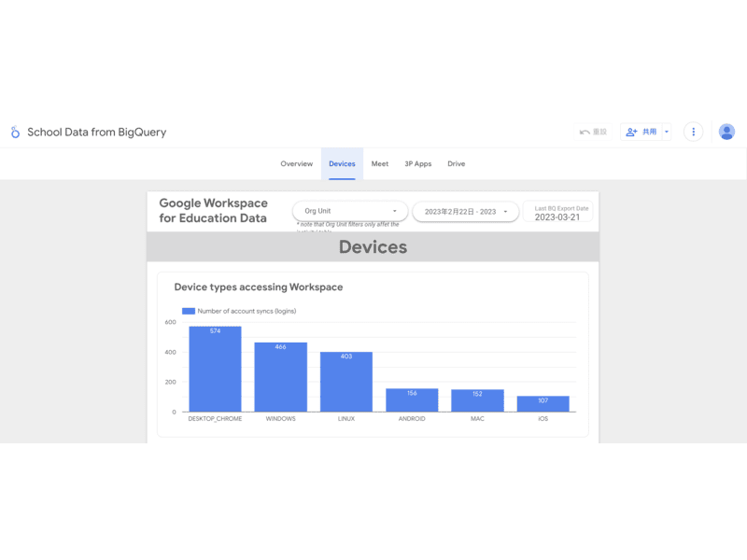
Task: Click the legend label Number of account syncs
Action: 247,311
